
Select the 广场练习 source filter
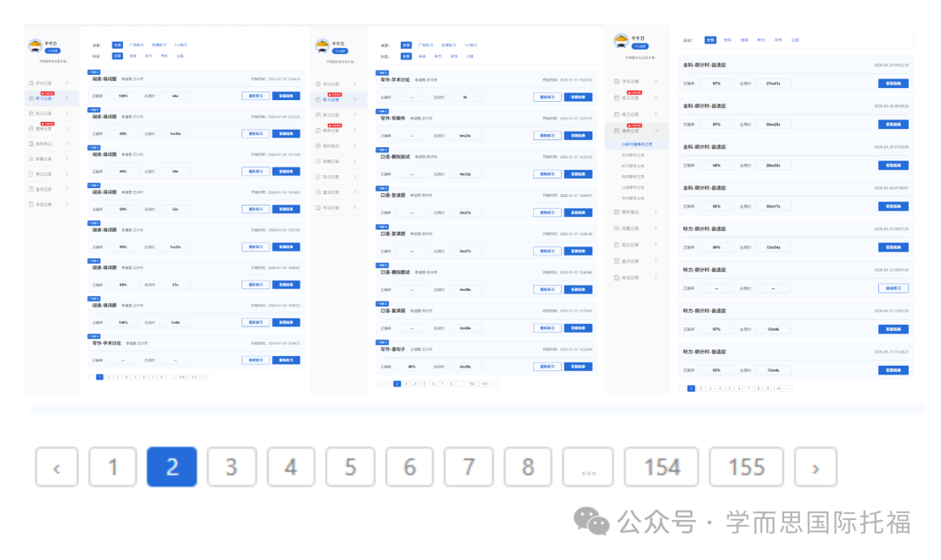137,44
